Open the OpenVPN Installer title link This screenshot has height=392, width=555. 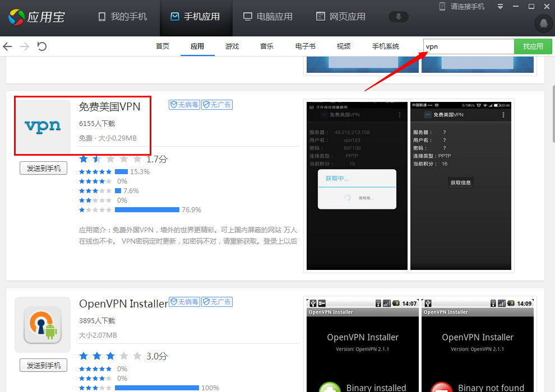click(123, 304)
